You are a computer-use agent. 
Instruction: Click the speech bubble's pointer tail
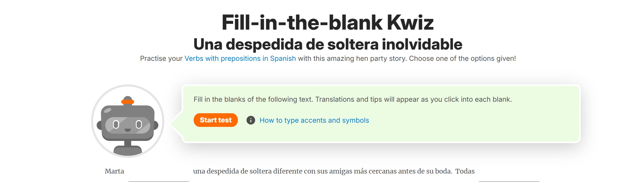pos(176,123)
